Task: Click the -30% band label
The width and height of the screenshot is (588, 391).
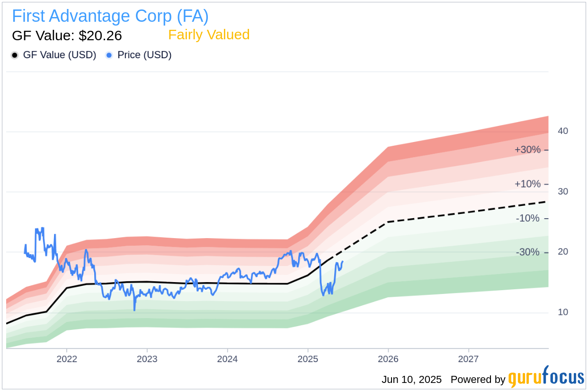Action: tap(528, 253)
